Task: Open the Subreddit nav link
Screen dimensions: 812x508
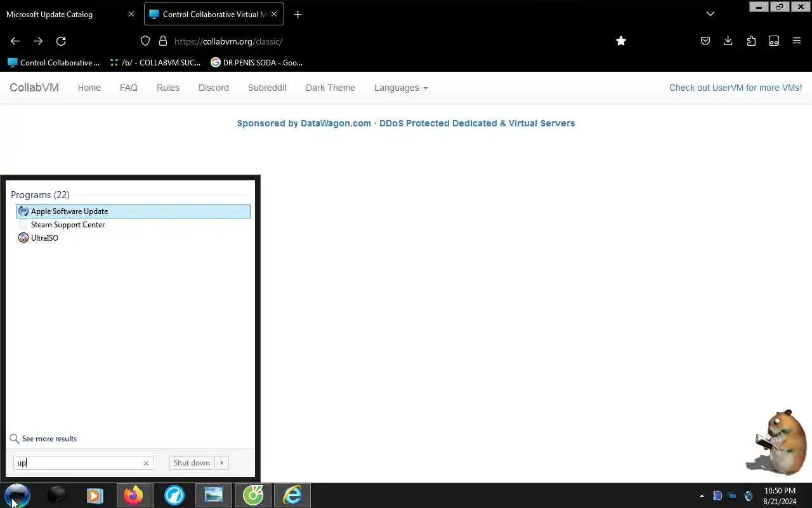Action: pos(267,88)
